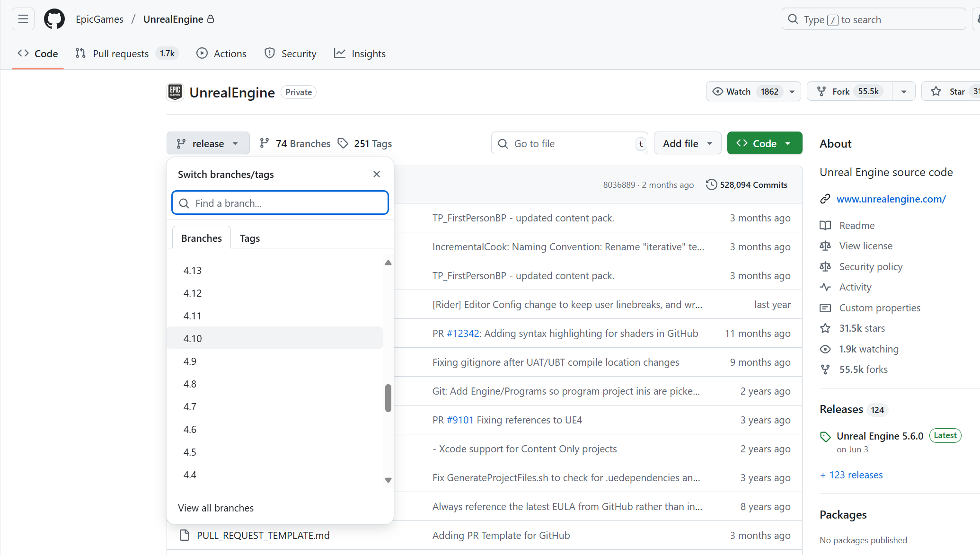
Task: Open the Pull requests tab
Action: pyautogui.click(x=121, y=53)
